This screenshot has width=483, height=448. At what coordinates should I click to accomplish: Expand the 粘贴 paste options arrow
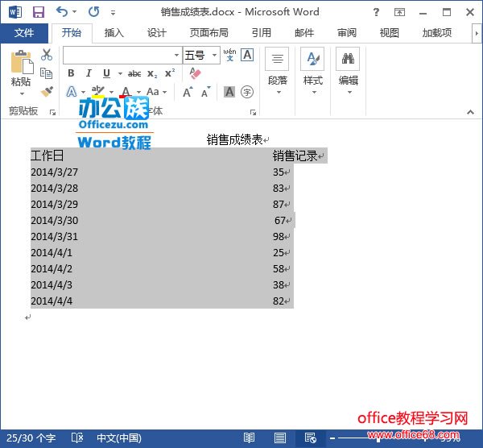pos(22,93)
